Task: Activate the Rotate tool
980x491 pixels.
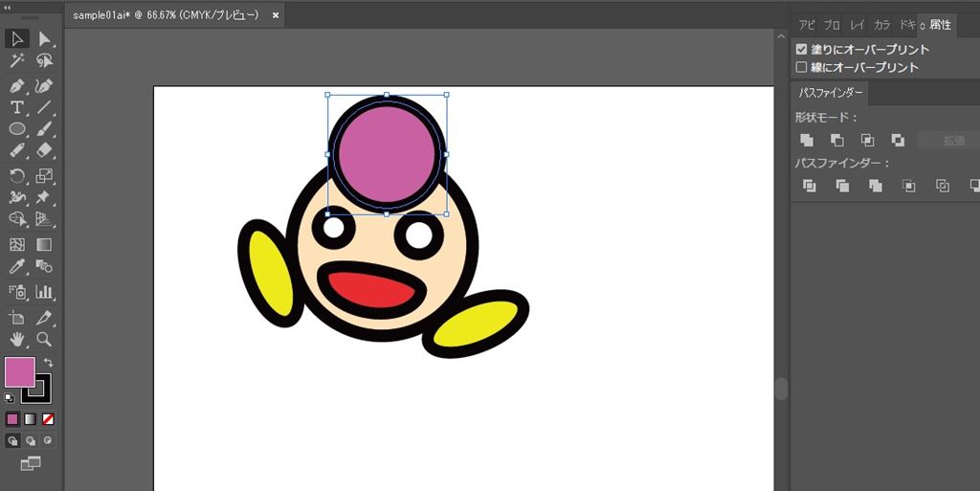Action: (16, 175)
